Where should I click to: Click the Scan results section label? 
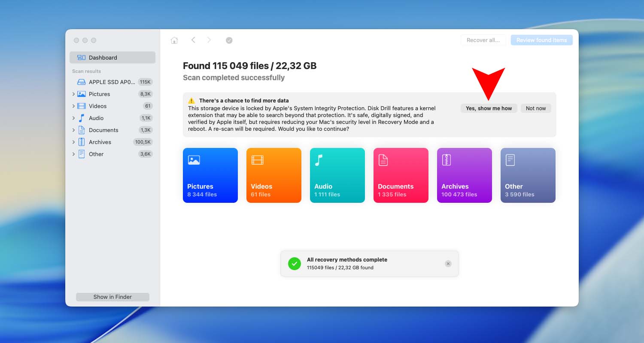[x=86, y=71]
